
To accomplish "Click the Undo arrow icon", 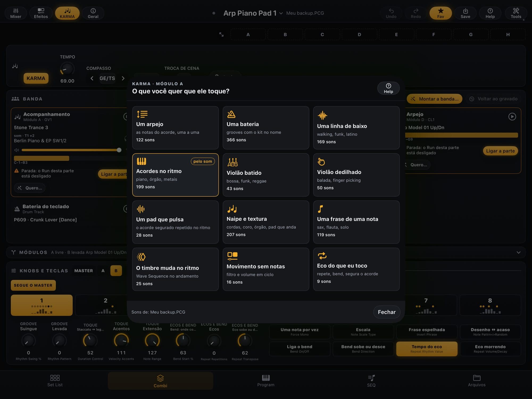I will pos(391,13).
